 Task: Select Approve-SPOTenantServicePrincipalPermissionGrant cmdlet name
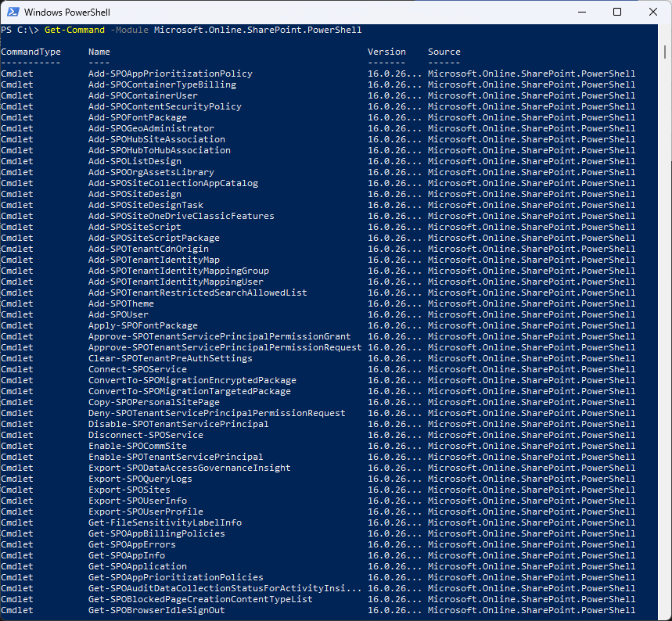(220, 336)
